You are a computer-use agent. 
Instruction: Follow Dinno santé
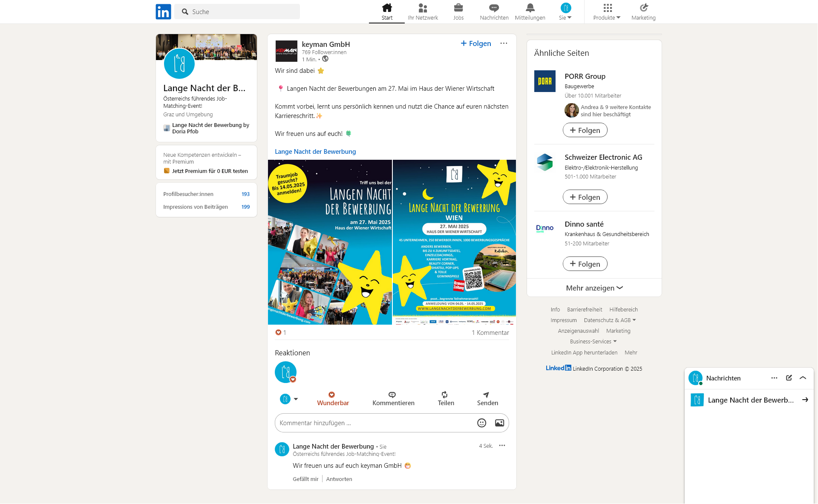(585, 264)
